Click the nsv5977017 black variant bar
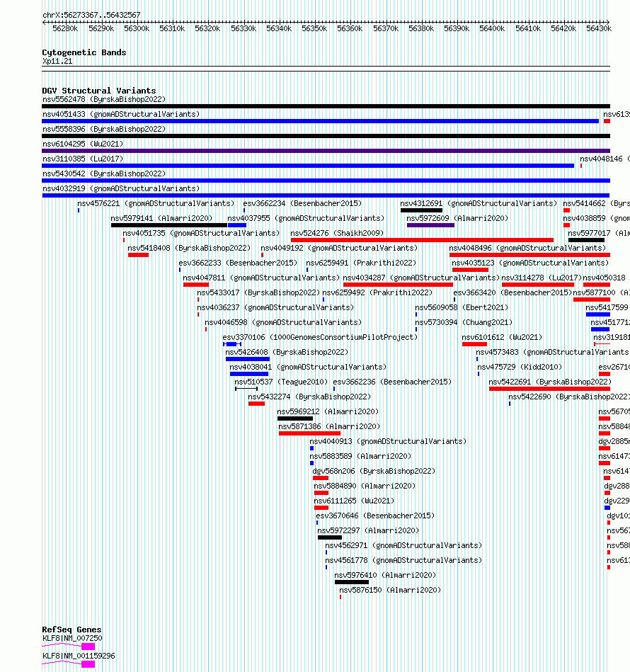 (586, 240)
